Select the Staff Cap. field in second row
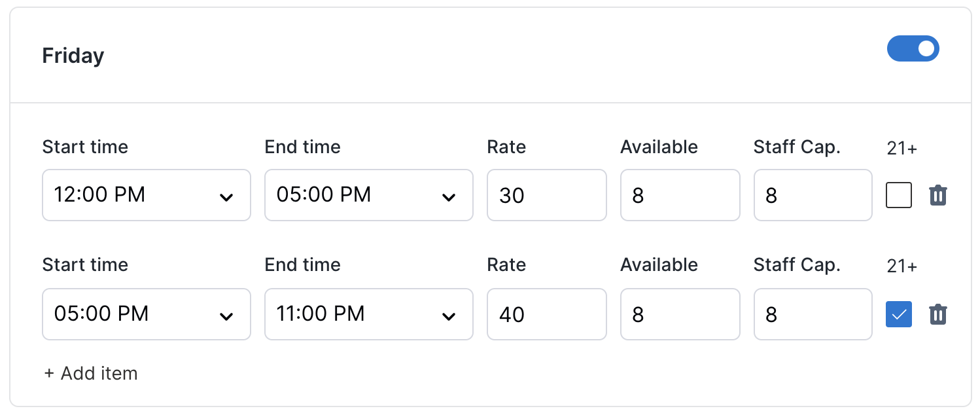Image resolution: width=980 pixels, height=415 pixels. click(813, 314)
